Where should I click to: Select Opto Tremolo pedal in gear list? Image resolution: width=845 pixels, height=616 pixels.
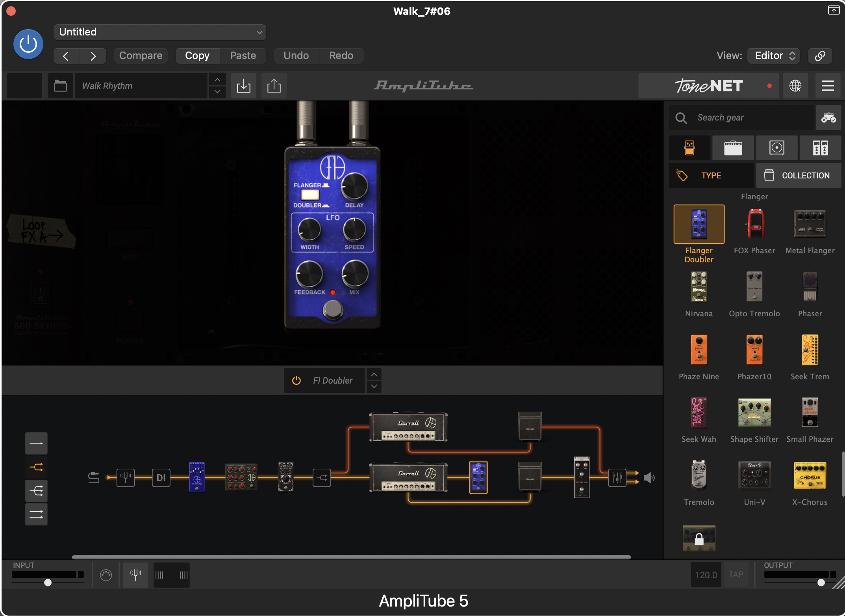(x=754, y=287)
